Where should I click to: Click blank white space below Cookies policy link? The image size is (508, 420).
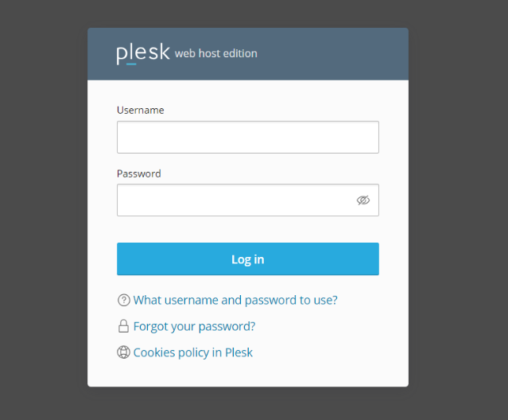(x=248, y=375)
